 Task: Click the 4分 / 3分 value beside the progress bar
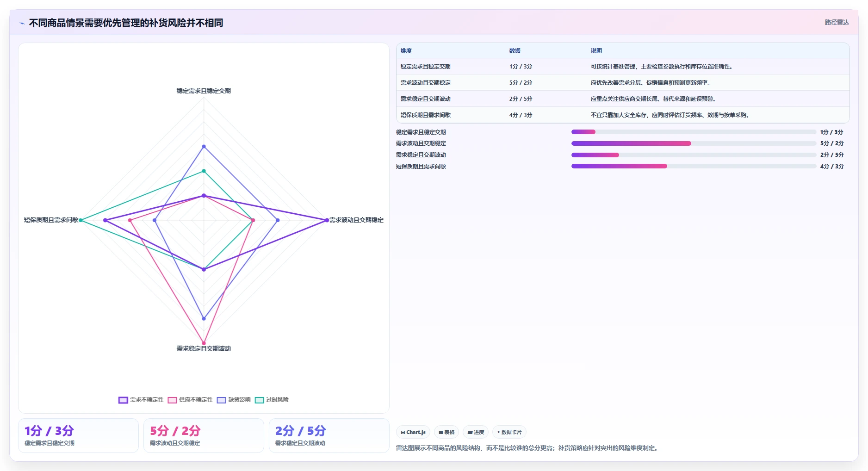click(x=832, y=167)
